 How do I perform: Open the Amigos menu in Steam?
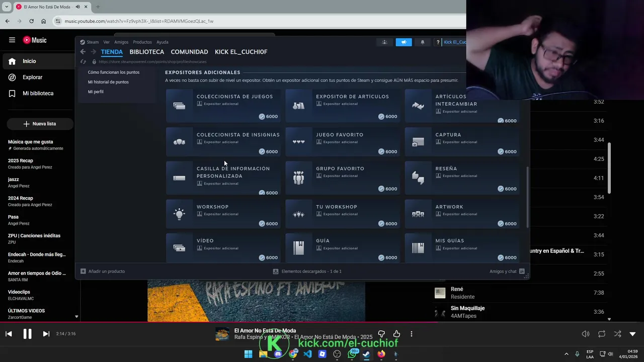tap(121, 42)
